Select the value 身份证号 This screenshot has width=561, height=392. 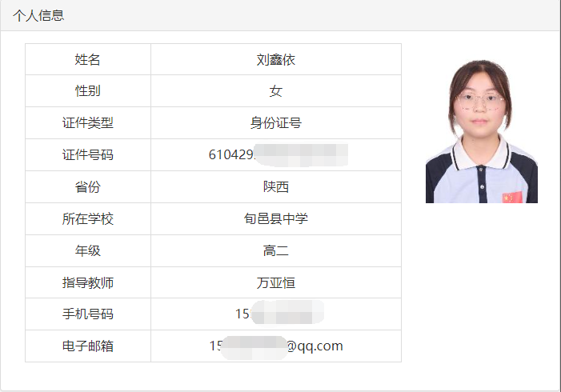coord(276,123)
